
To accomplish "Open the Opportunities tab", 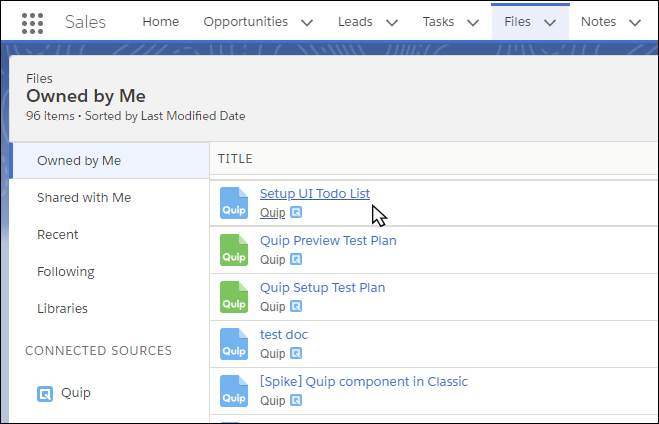I will (x=246, y=22).
